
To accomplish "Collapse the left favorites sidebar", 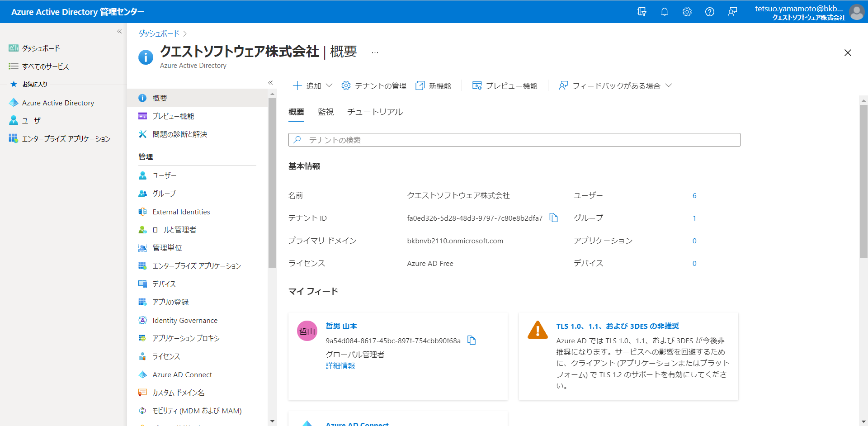I will [x=119, y=31].
